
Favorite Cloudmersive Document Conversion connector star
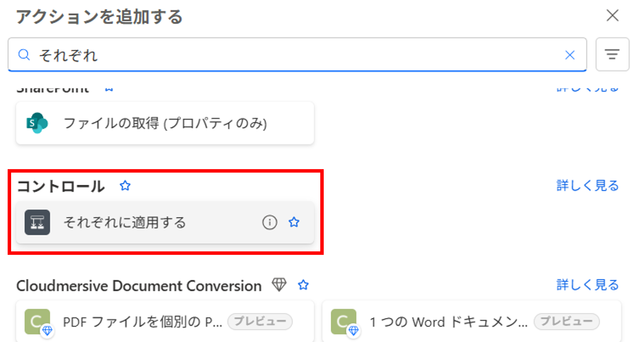click(x=303, y=285)
